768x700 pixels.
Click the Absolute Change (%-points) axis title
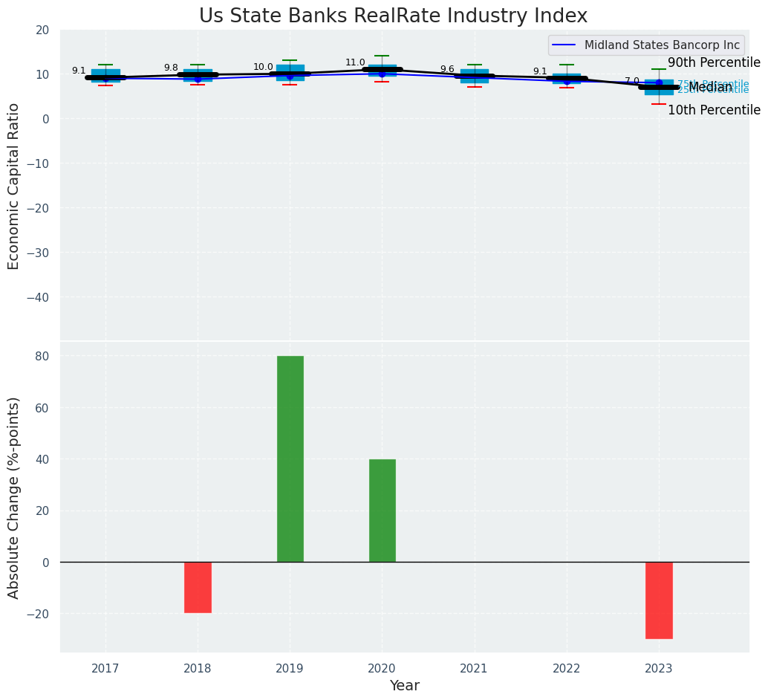pyautogui.click(x=14, y=497)
